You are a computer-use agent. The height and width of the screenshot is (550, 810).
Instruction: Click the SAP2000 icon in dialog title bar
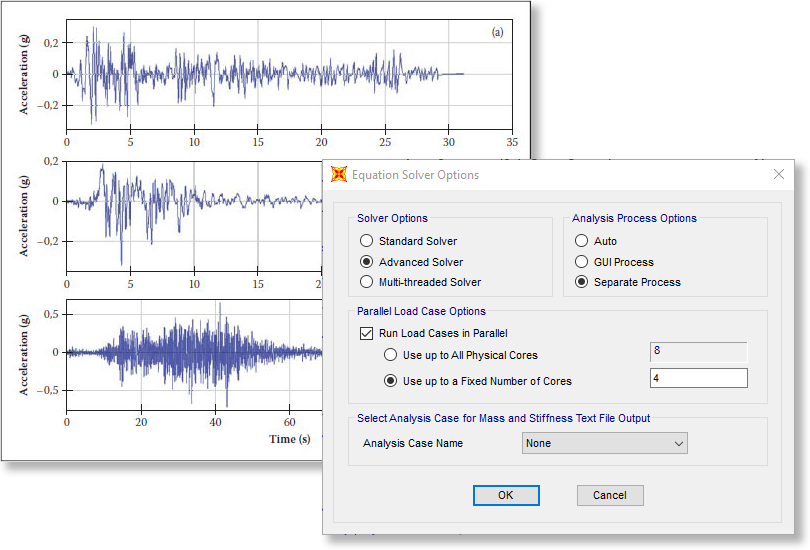(339, 175)
